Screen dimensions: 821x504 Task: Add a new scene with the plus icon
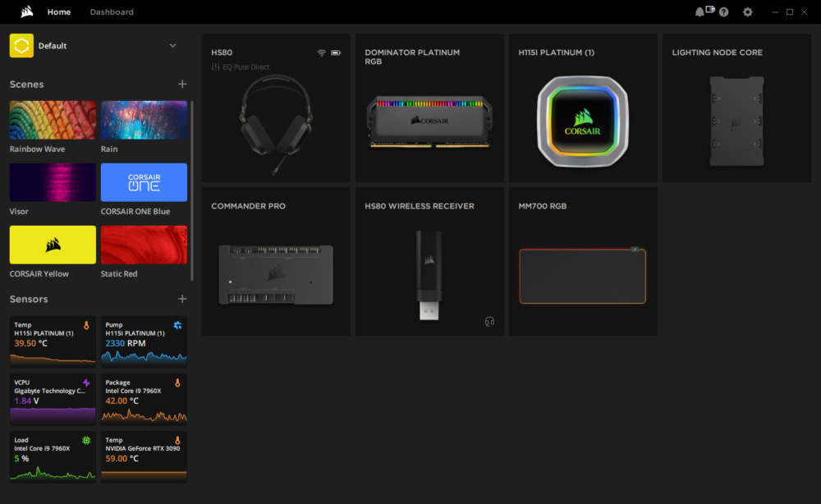pyautogui.click(x=182, y=84)
